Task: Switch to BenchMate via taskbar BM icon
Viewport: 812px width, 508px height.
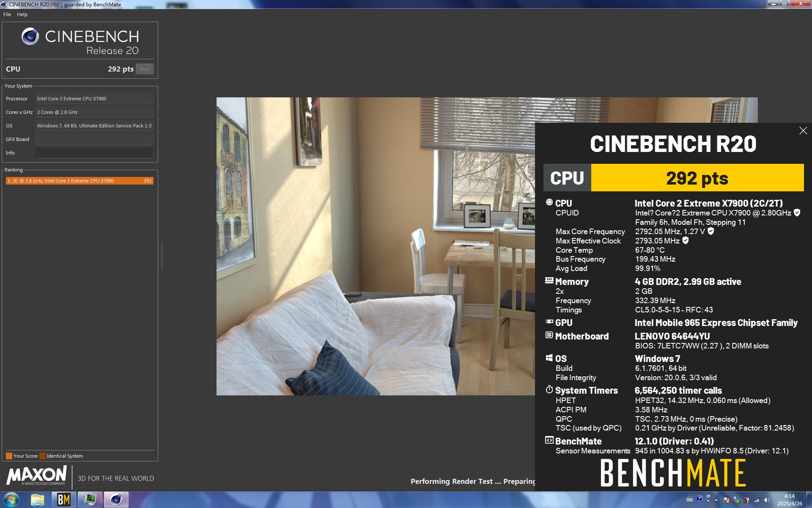Action: tap(64, 500)
